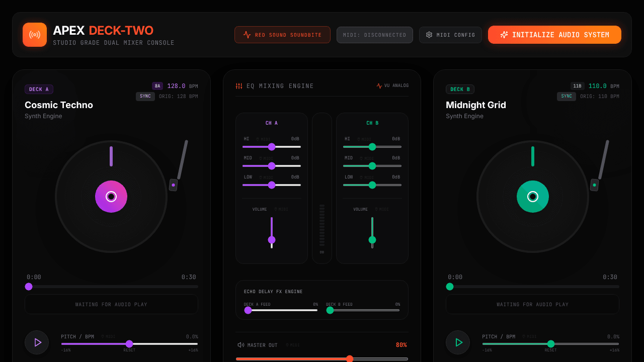Click the EQ Mixing Engine sliders icon

click(239, 86)
